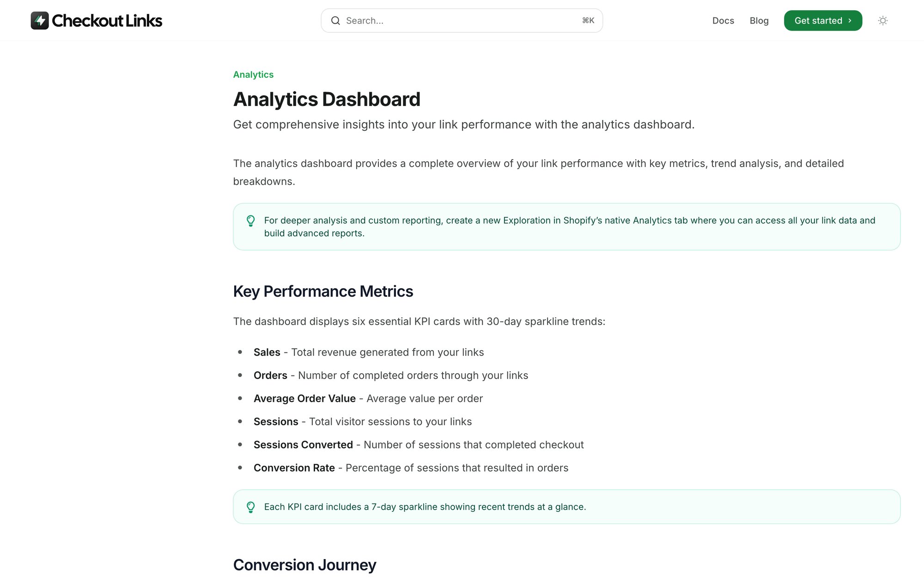Screen dimensions: 924x578
Task: Click the green Analytics breadcrumb label
Action: click(253, 74)
